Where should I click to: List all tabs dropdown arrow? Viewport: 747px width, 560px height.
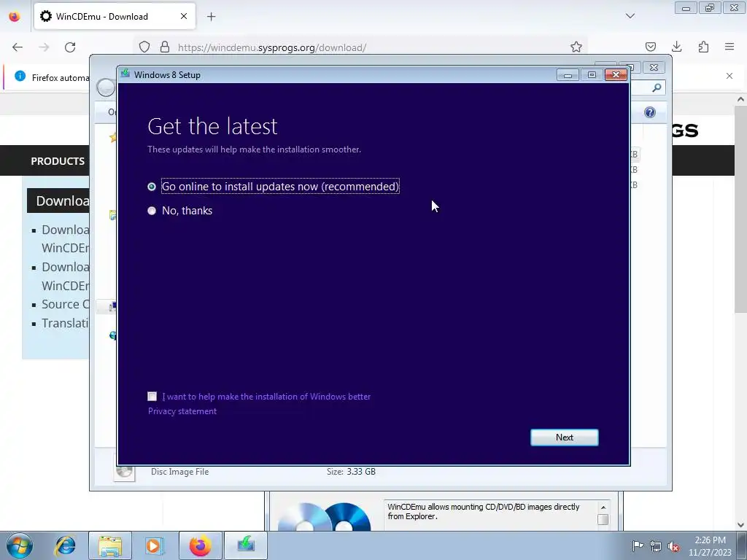coord(630,16)
